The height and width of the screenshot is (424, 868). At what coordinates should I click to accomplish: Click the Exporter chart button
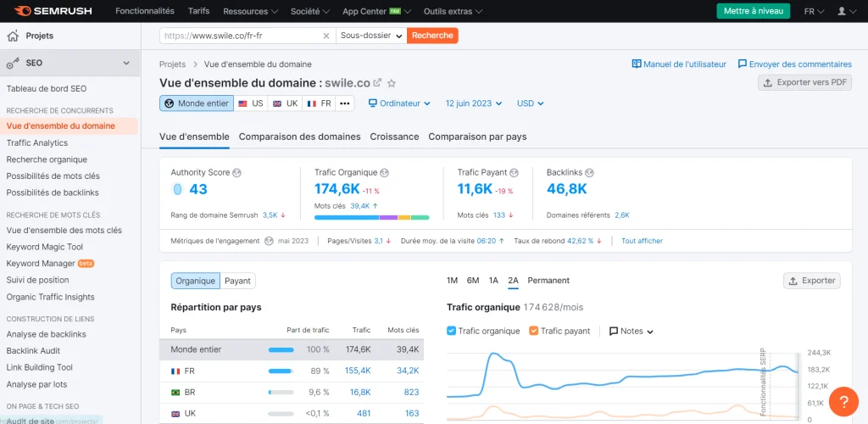(812, 281)
